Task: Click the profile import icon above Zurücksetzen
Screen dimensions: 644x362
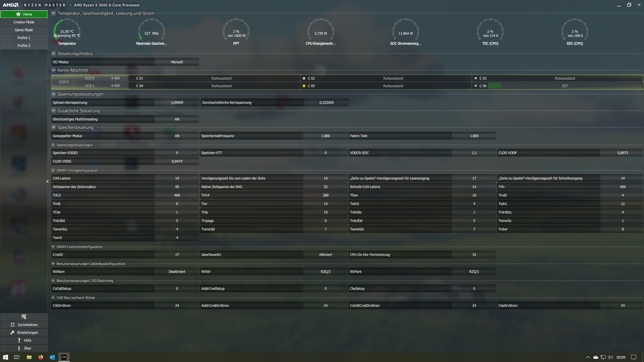Action: pos(24,317)
